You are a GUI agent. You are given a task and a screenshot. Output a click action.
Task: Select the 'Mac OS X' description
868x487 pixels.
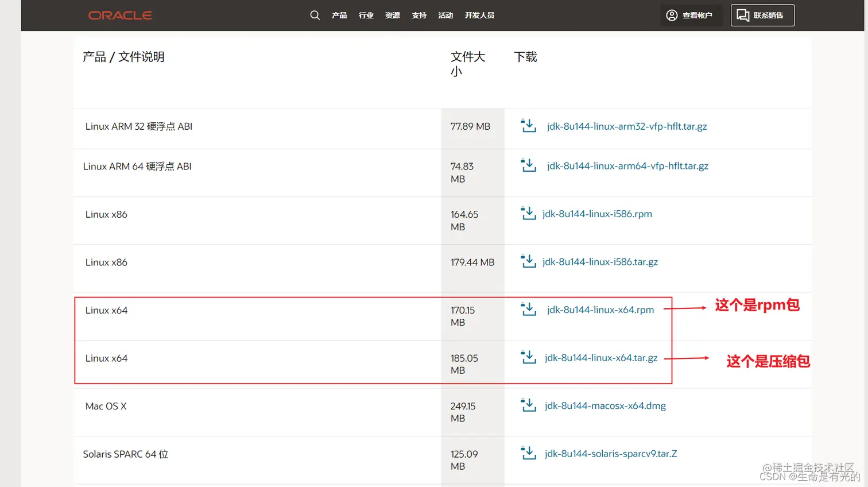point(106,406)
